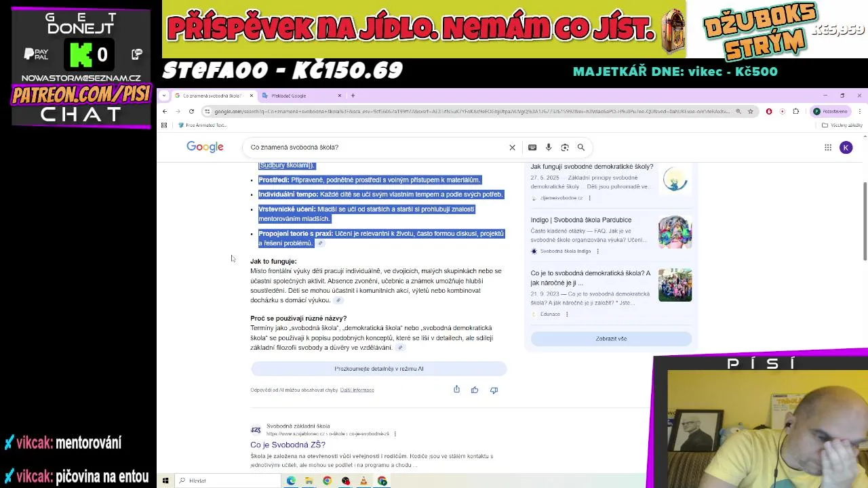
Task: Search by image with the Lens icon
Action: 565,147
